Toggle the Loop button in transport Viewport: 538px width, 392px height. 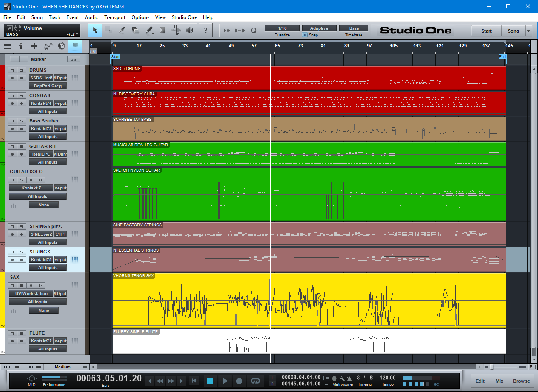point(255,381)
